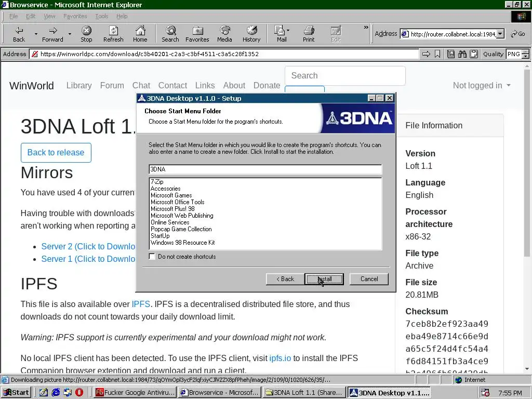Launch Internet Explorer from quick launch
The width and height of the screenshot is (532, 399).
(x=56, y=393)
